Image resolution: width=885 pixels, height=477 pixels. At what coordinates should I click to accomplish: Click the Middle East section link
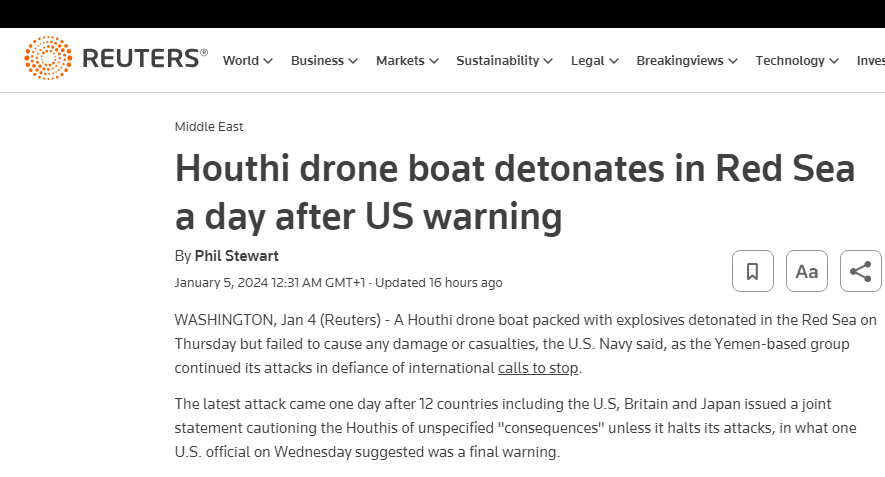point(209,127)
